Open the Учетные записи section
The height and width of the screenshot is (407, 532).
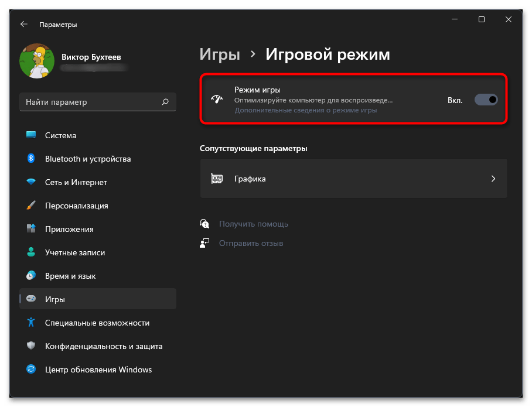(98, 252)
